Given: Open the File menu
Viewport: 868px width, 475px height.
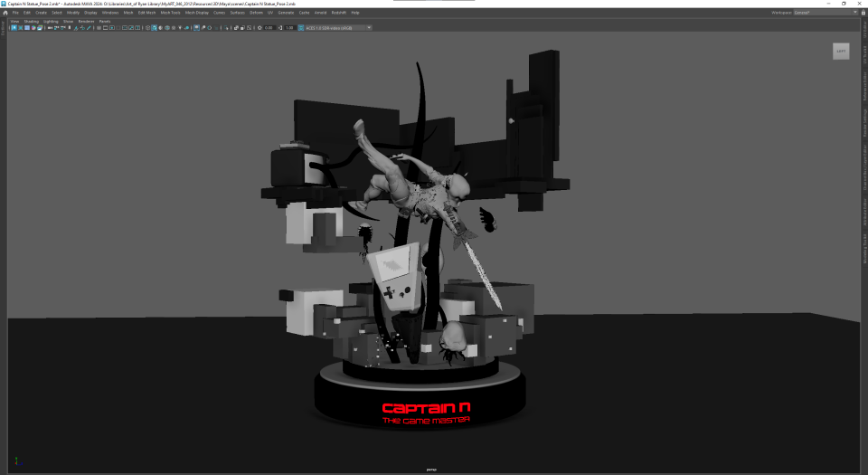Looking at the screenshot, I should (x=15, y=12).
